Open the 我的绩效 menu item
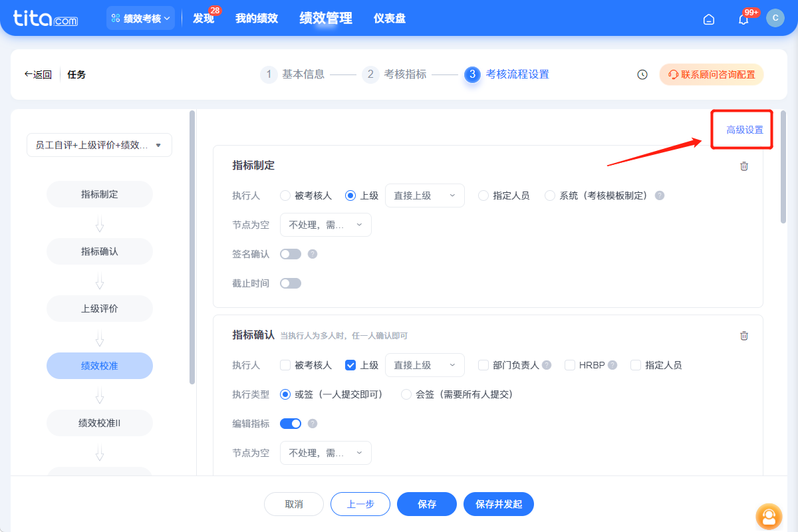The height and width of the screenshot is (532, 798). [257, 18]
